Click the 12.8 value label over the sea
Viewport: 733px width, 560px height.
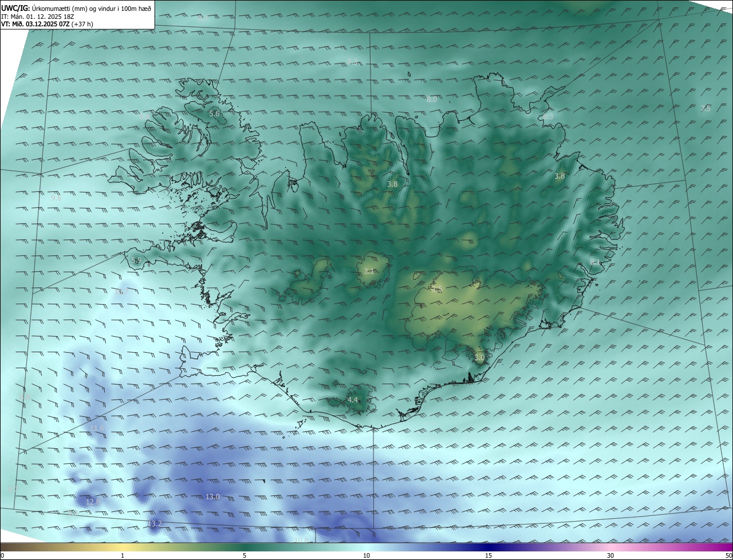(x=93, y=502)
